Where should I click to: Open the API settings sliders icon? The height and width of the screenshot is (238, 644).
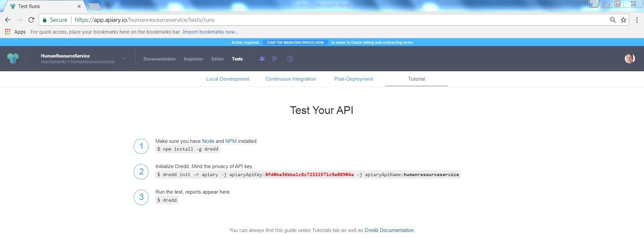pos(275,59)
